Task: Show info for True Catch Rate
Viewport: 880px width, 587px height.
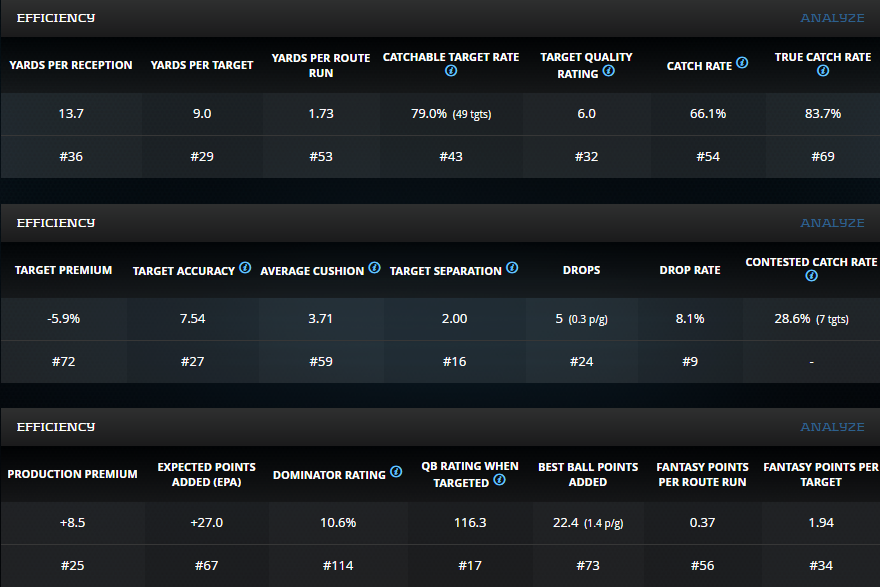Action: [823, 72]
